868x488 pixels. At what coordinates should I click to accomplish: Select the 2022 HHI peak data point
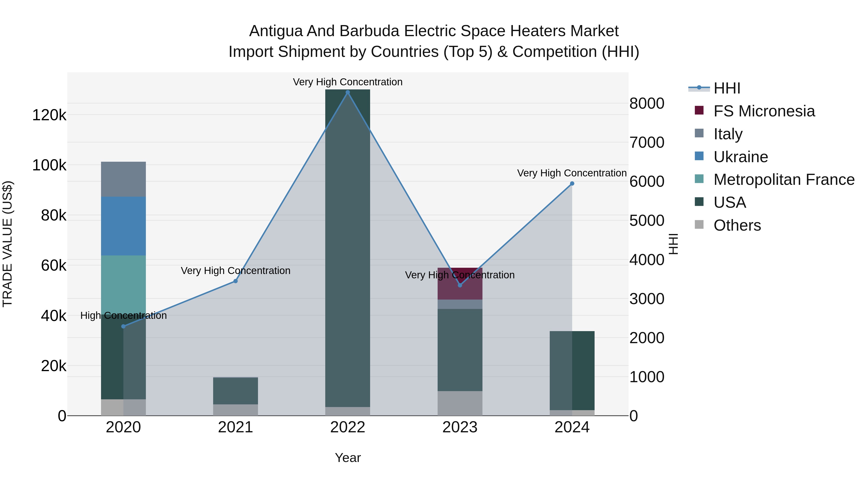(348, 92)
